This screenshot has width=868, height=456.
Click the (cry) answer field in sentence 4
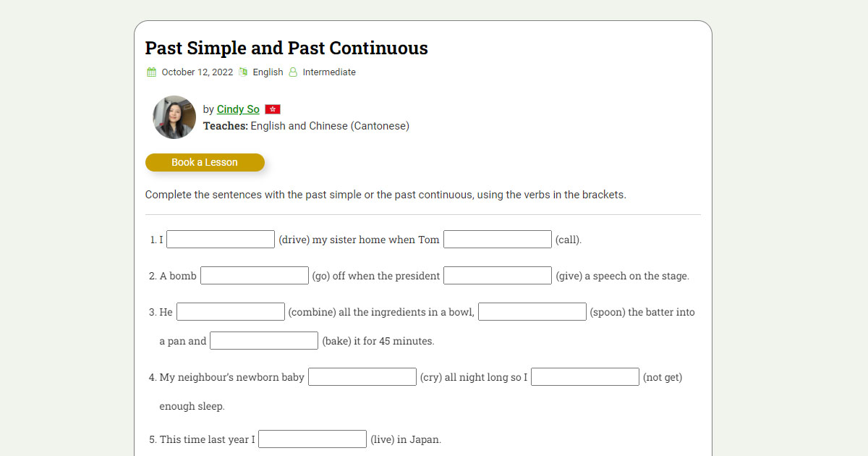pos(362,377)
